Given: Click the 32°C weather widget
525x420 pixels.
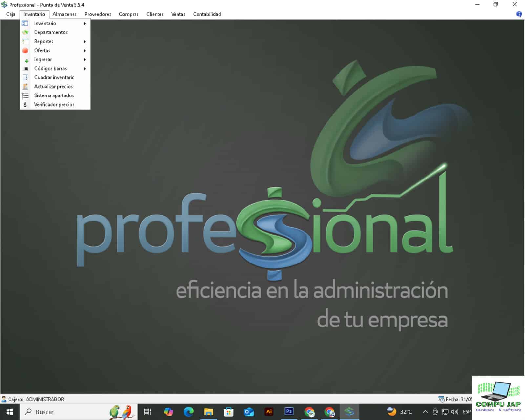Looking at the screenshot, I should coord(400,411).
